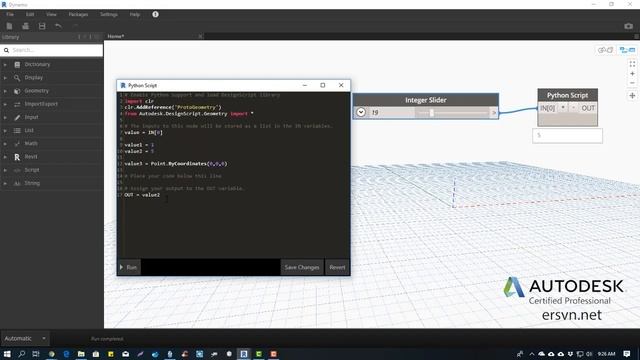Screen dimensions: 640x360
Task: Click the zoom to fit icon
Action: point(632,64)
